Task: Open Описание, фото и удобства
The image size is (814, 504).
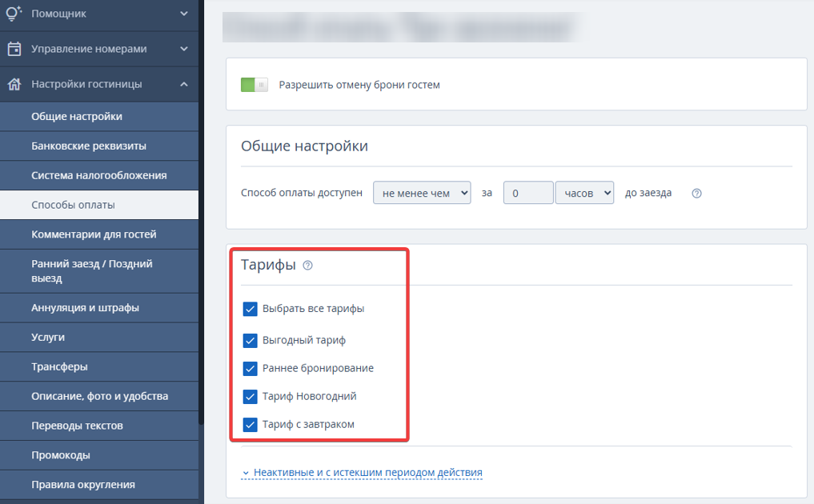Action: click(99, 396)
